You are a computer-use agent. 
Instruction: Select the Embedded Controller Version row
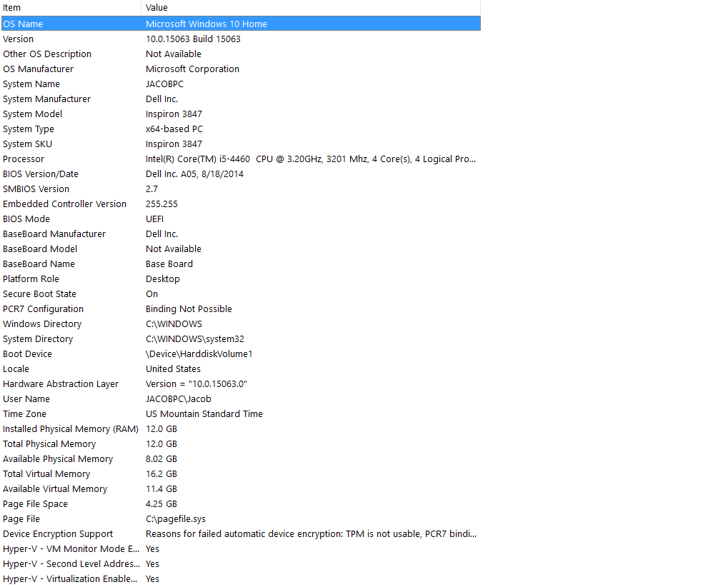coord(241,204)
